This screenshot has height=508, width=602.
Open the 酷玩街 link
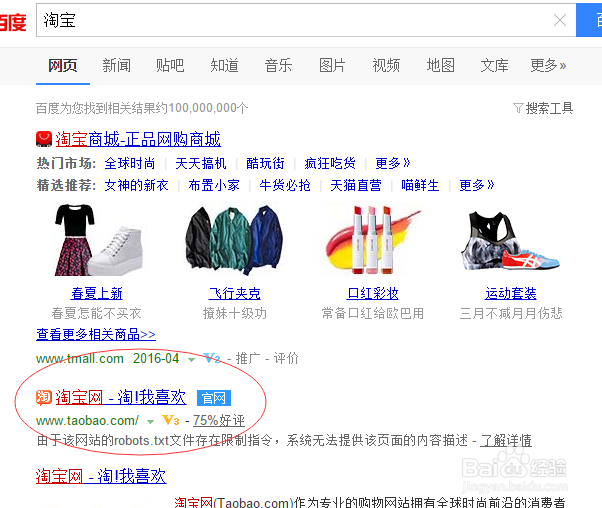pyautogui.click(x=265, y=164)
